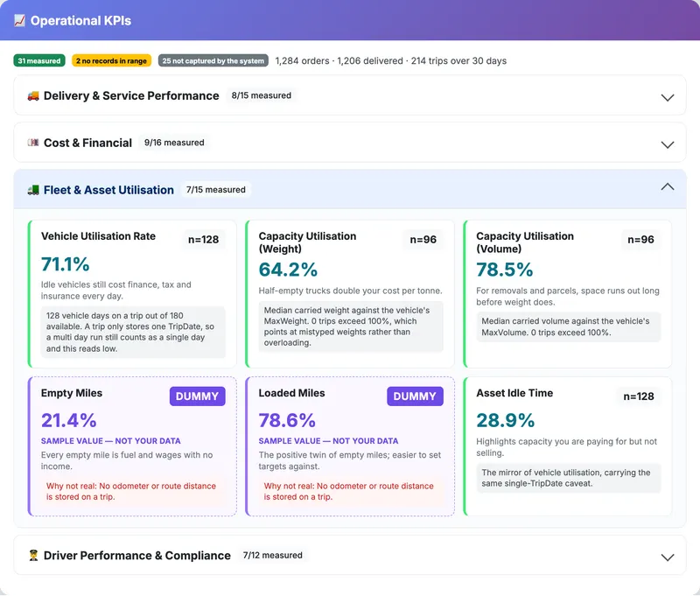Click the Loaded Miles card title

click(x=291, y=393)
